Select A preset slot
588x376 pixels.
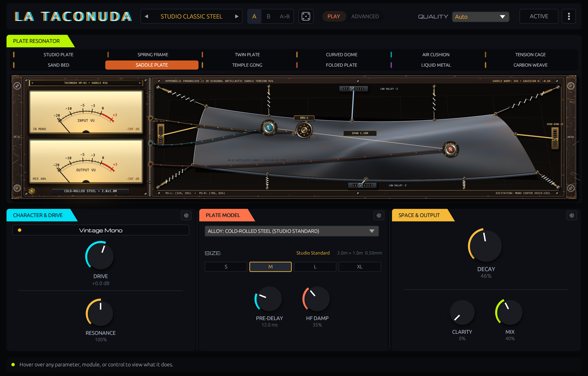254,16
